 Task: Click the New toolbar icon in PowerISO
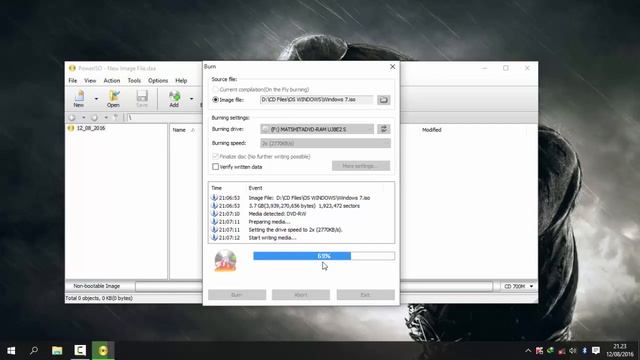[x=79, y=99]
